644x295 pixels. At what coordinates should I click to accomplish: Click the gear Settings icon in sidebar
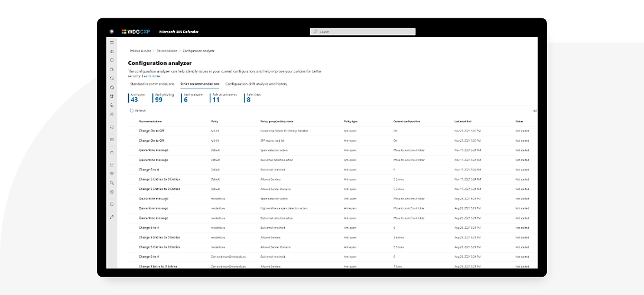click(112, 192)
